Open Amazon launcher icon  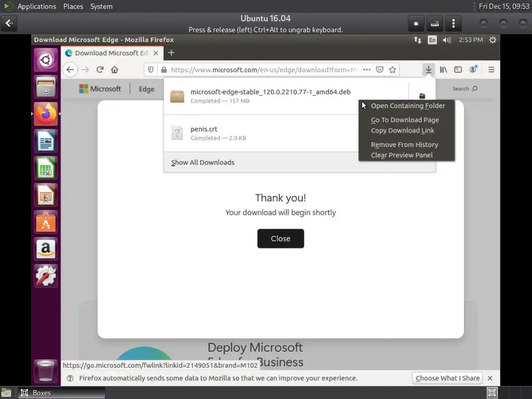[46, 249]
